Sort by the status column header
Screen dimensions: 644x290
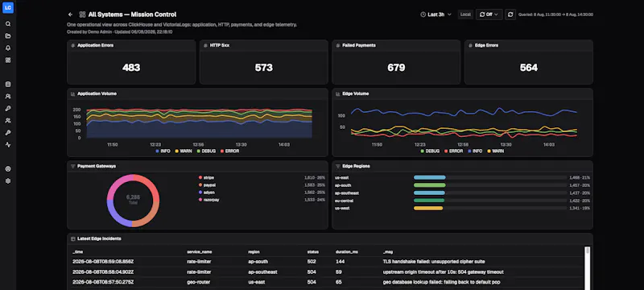[x=313, y=252]
